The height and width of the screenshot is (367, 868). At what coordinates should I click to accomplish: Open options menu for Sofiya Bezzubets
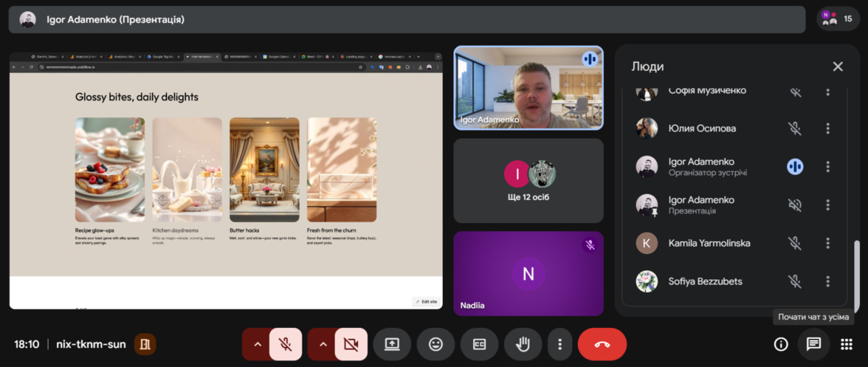(828, 282)
